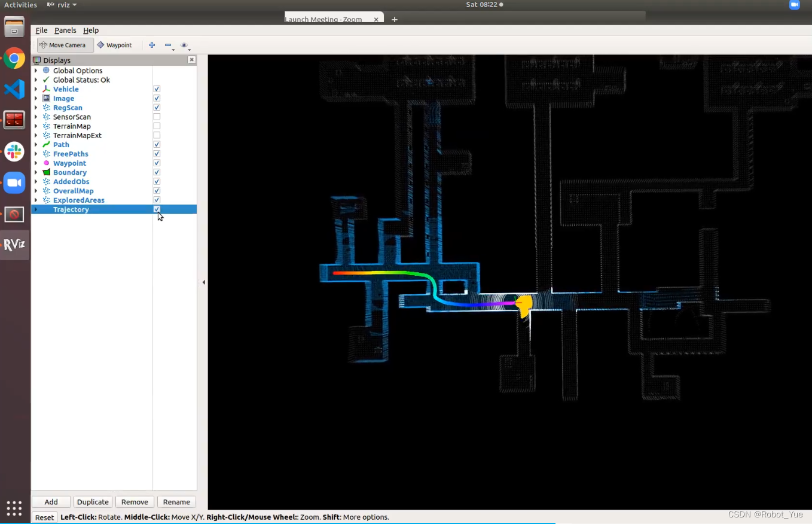Expand the Path display properties

click(x=36, y=145)
